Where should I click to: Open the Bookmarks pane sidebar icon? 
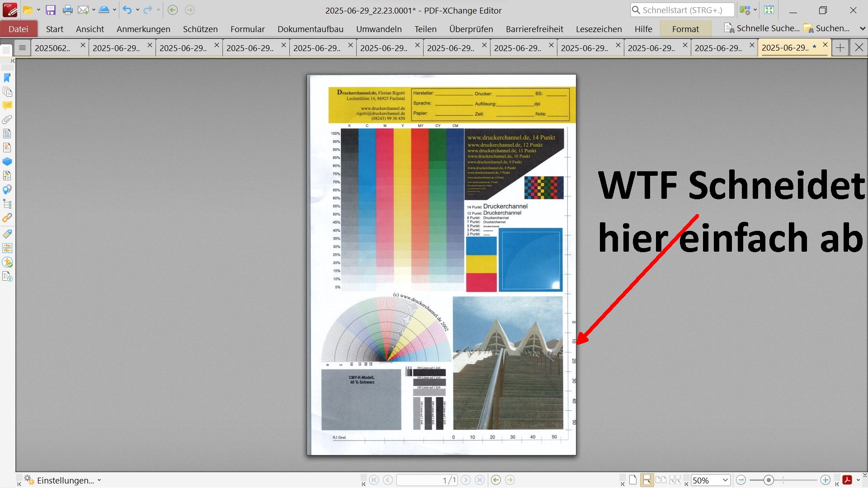click(x=7, y=78)
